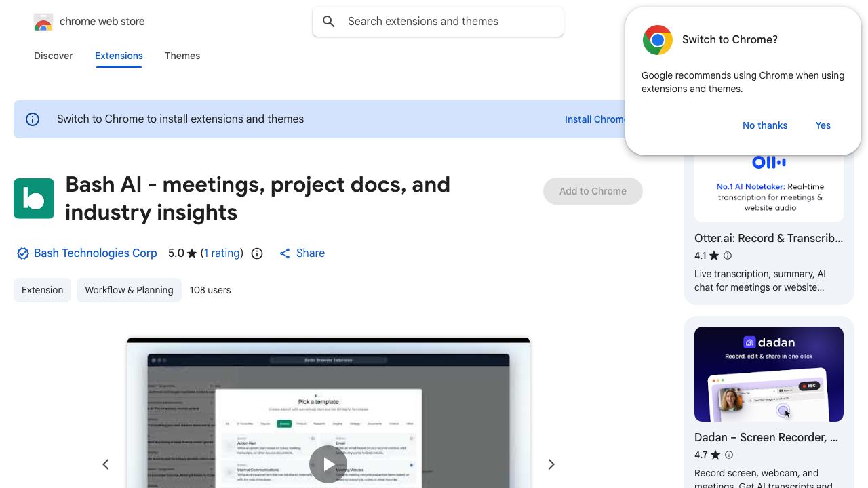Click the info icon next to the rating
This screenshot has height=488, width=868.
(257, 253)
